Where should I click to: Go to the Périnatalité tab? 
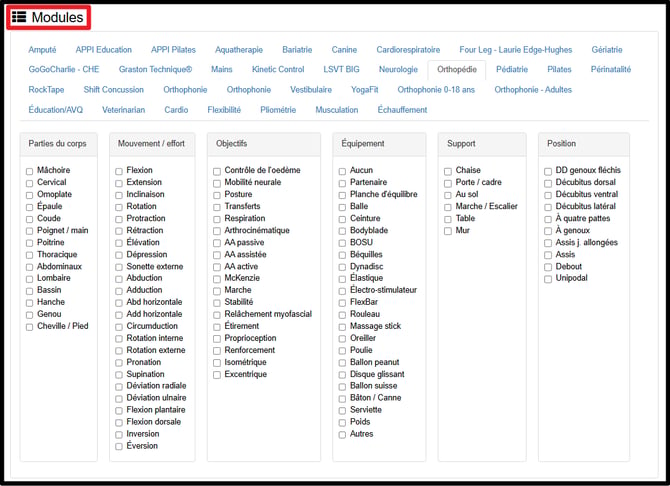click(611, 69)
